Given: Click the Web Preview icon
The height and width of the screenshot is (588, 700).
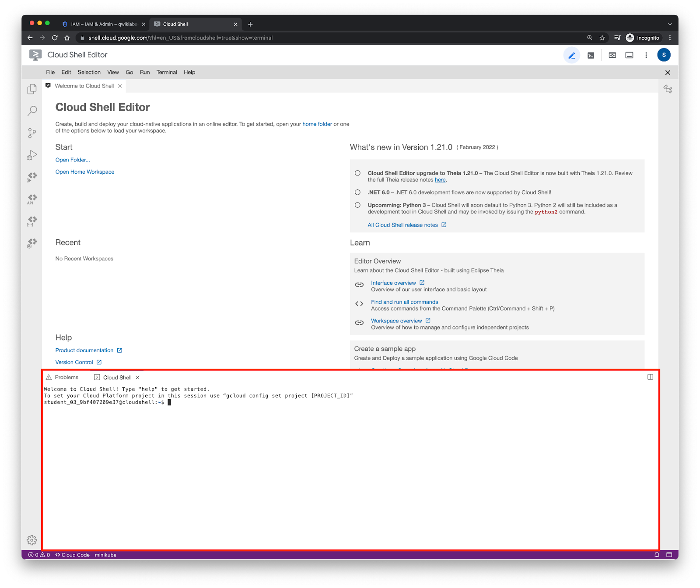Looking at the screenshot, I should point(612,55).
